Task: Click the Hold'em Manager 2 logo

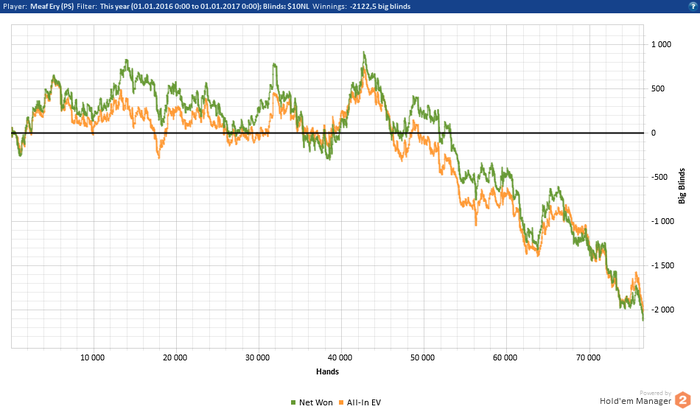Action: click(x=682, y=400)
